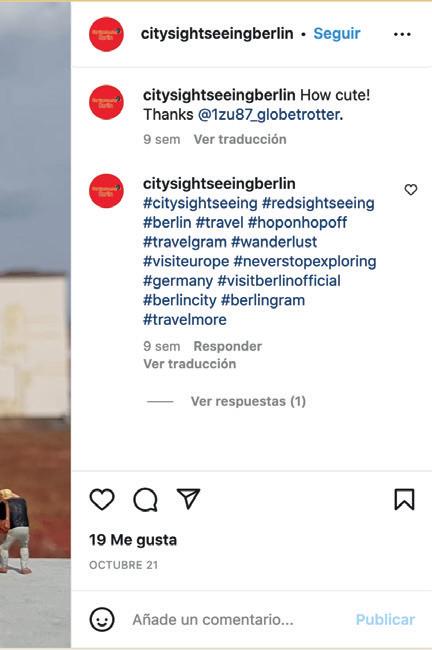Open the comment bubble icon

[145, 499]
